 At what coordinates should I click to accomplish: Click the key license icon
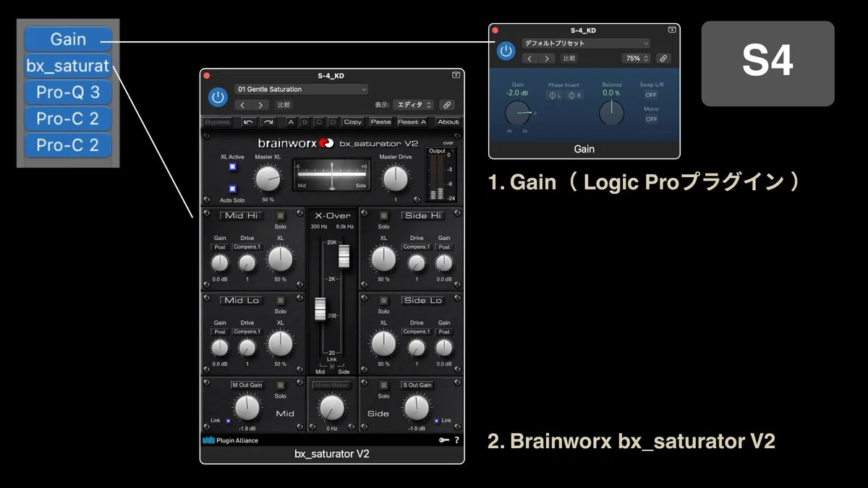click(443, 440)
